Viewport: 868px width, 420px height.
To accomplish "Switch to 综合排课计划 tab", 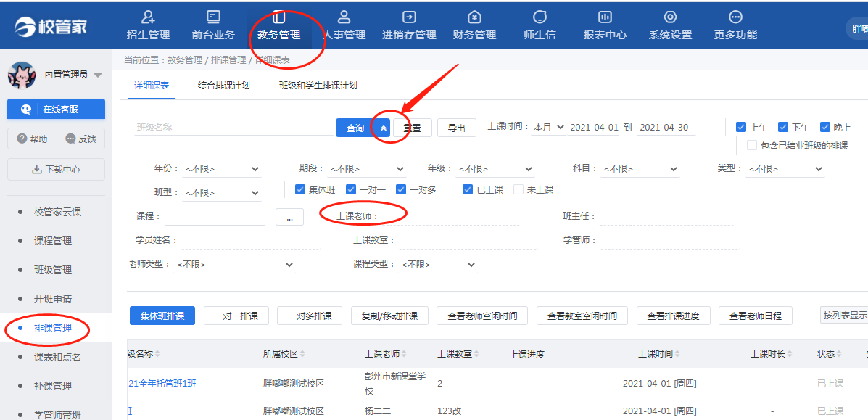I will [223, 86].
